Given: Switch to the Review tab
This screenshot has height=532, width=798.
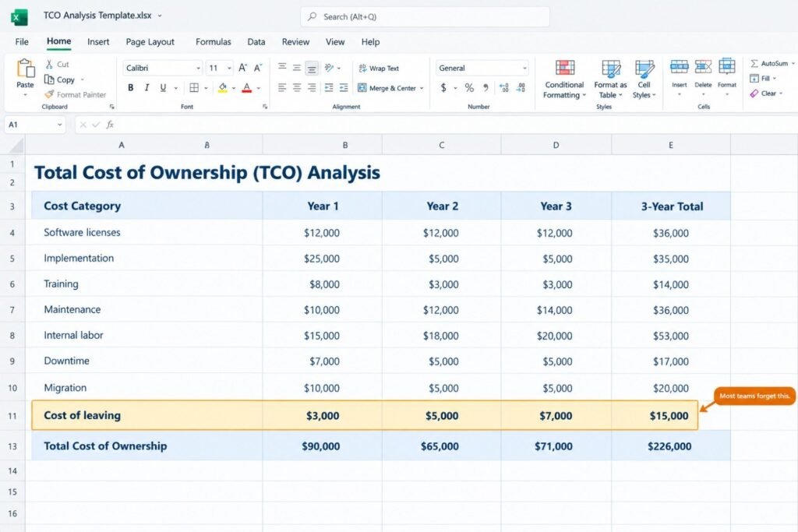Looking at the screenshot, I should (295, 42).
